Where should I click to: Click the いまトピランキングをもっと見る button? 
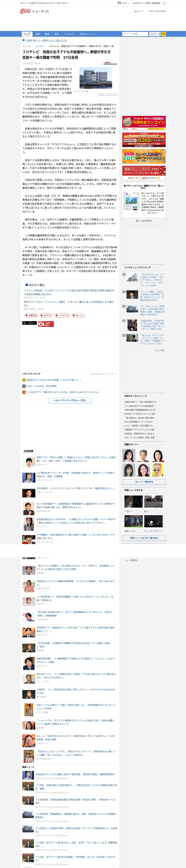pyautogui.click(x=70, y=400)
